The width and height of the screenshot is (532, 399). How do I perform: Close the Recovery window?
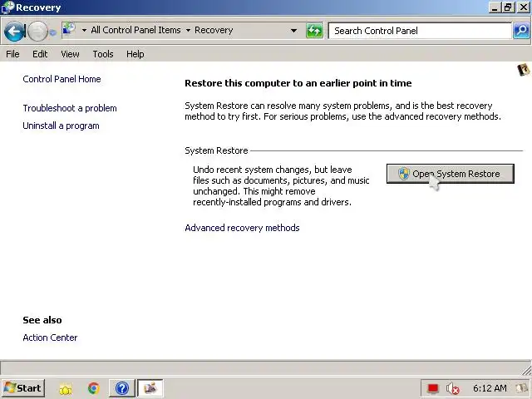pos(523,7)
